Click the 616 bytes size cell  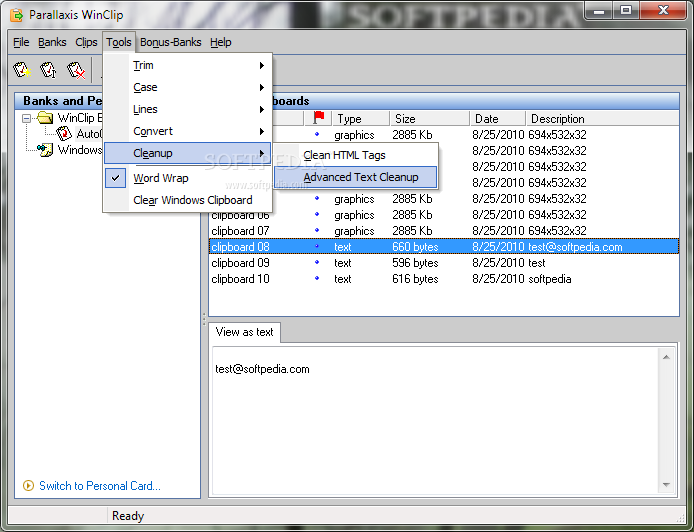pyautogui.click(x=415, y=279)
